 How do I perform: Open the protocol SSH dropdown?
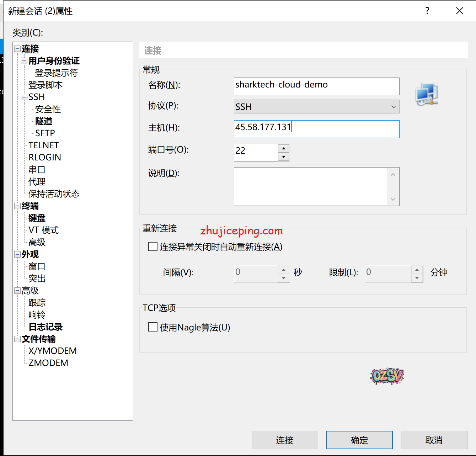(316, 107)
